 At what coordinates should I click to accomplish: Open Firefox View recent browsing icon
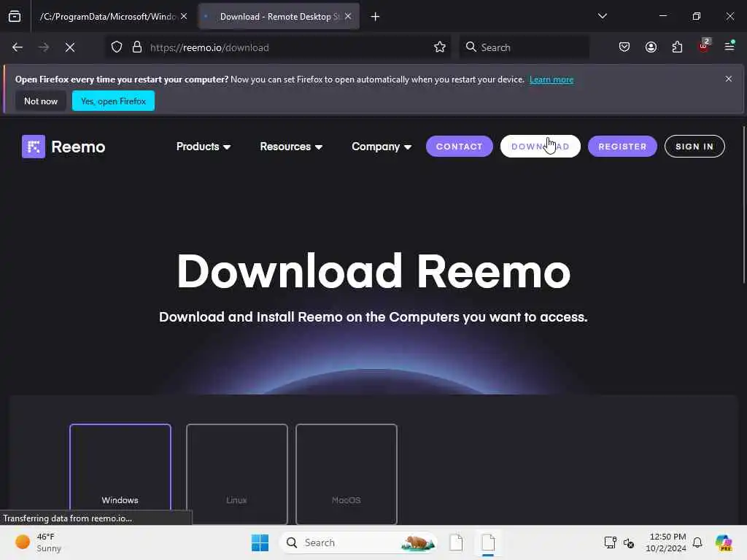[x=15, y=17]
